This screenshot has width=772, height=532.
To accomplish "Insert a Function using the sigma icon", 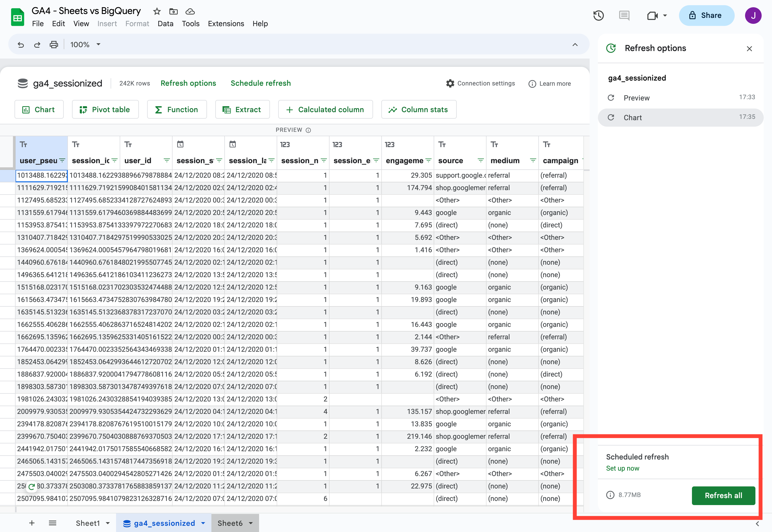I will click(x=177, y=109).
